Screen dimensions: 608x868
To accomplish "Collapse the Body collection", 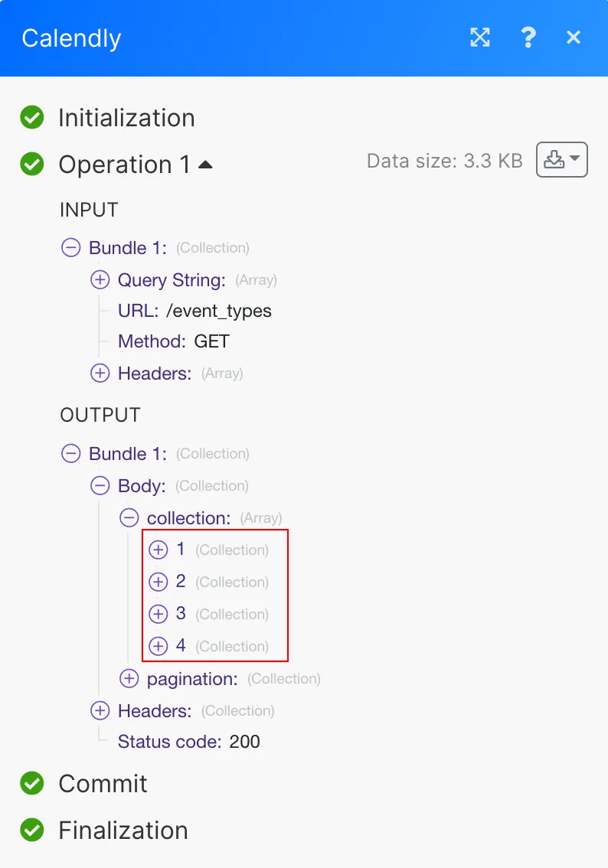I will coord(100,486).
